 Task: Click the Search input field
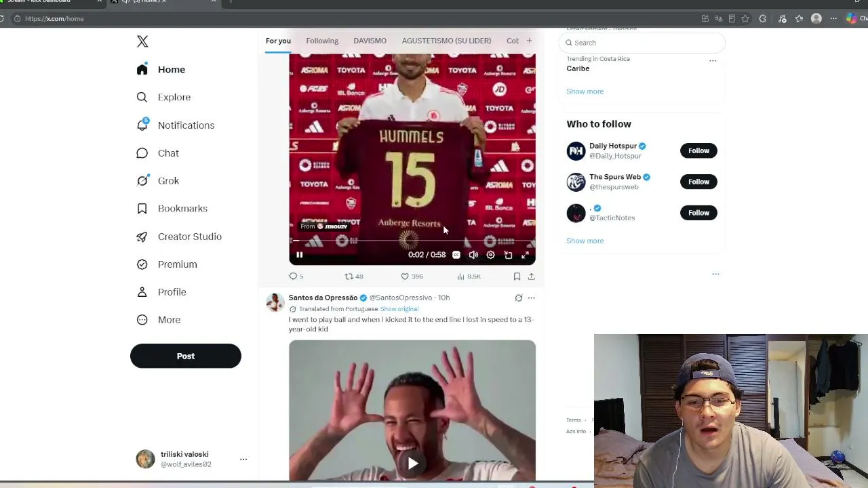click(x=642, y=43)
